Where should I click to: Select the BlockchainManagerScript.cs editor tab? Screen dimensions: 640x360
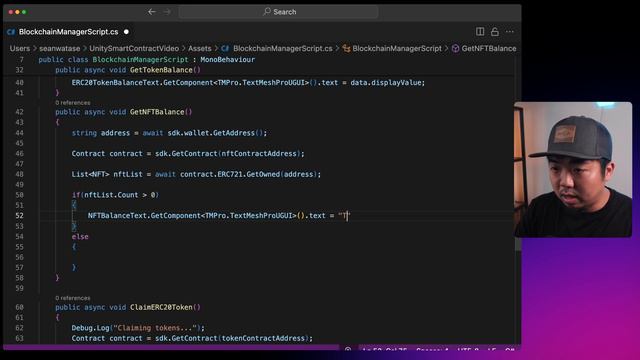coord(68,32)
